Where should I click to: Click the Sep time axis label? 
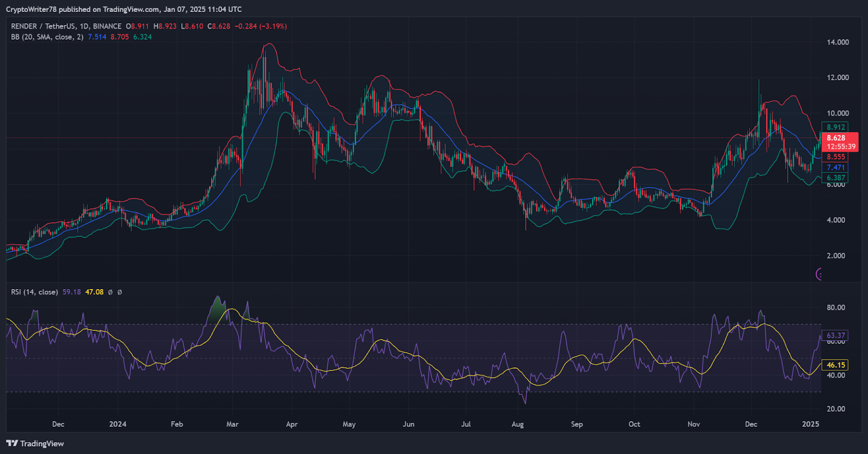point(577,424)
